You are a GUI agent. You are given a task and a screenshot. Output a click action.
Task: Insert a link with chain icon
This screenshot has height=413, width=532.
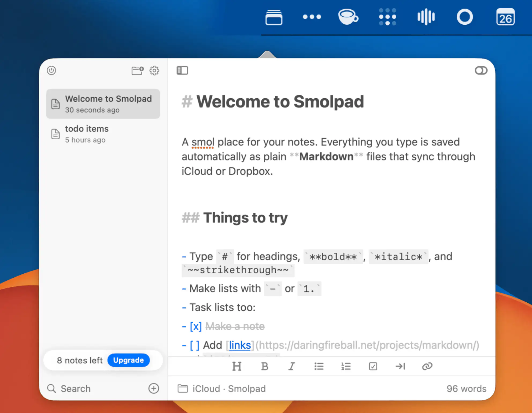coord(427,366)
